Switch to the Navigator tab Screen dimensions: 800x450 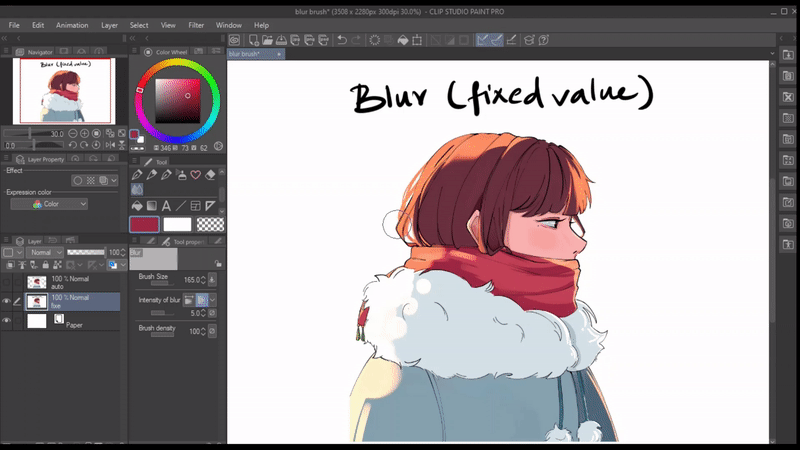[x=35, y=52]
